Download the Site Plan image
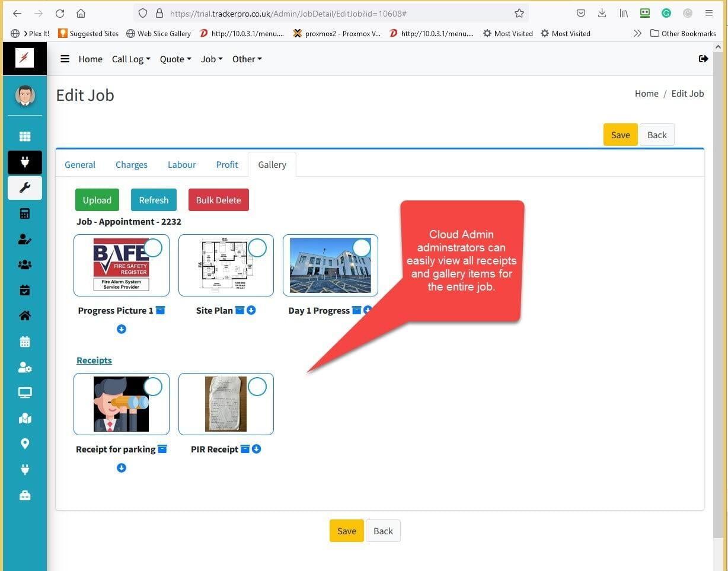The height and width of the screenshot is (571, 728). (251, 310)
